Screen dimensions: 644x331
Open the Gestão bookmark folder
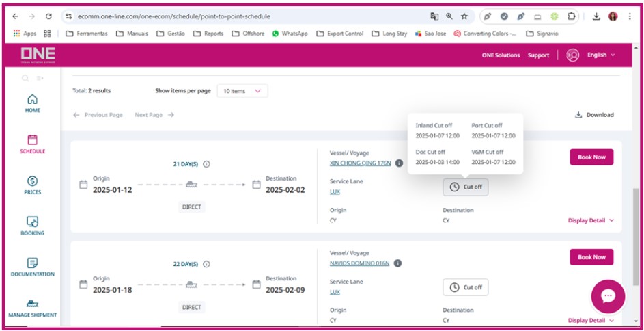coord(171,34)
